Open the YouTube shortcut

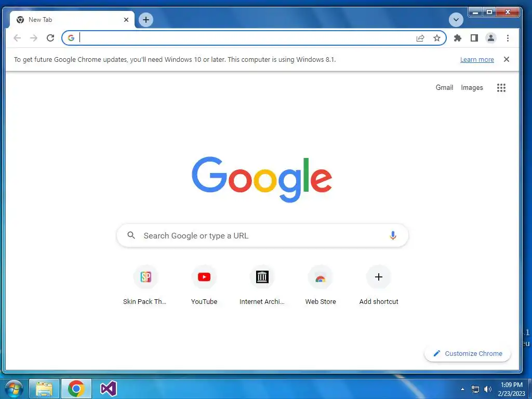pyautogui.click(x=204, y=285)
